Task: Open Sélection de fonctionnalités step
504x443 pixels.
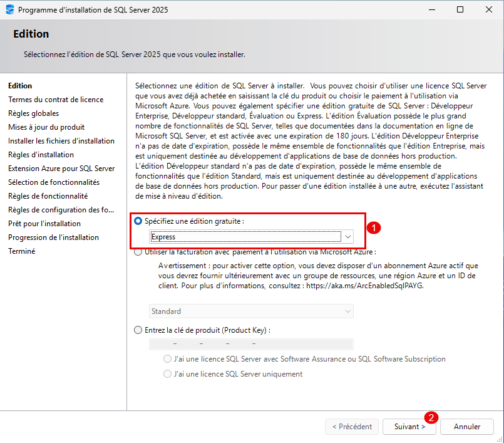Action: 54,182
